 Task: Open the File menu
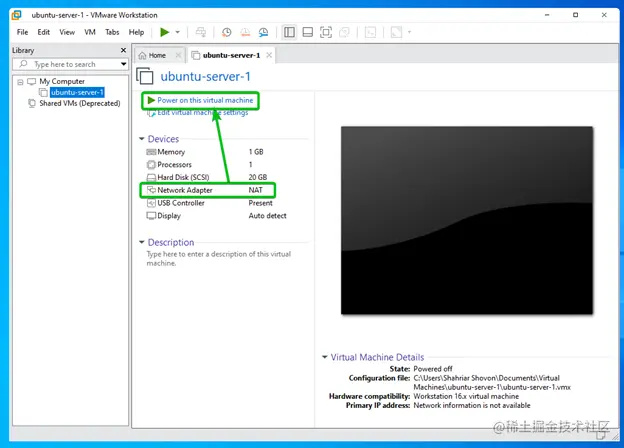tap(22, 32)
